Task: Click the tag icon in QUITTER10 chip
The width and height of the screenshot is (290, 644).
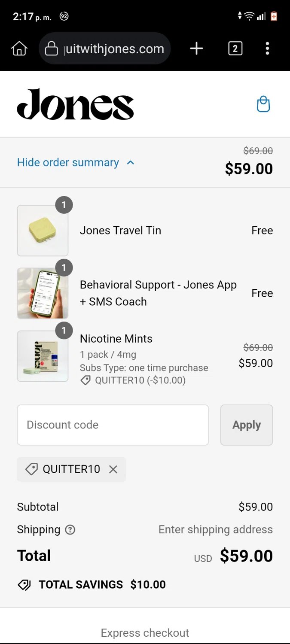Action: (x=31, y=469)
